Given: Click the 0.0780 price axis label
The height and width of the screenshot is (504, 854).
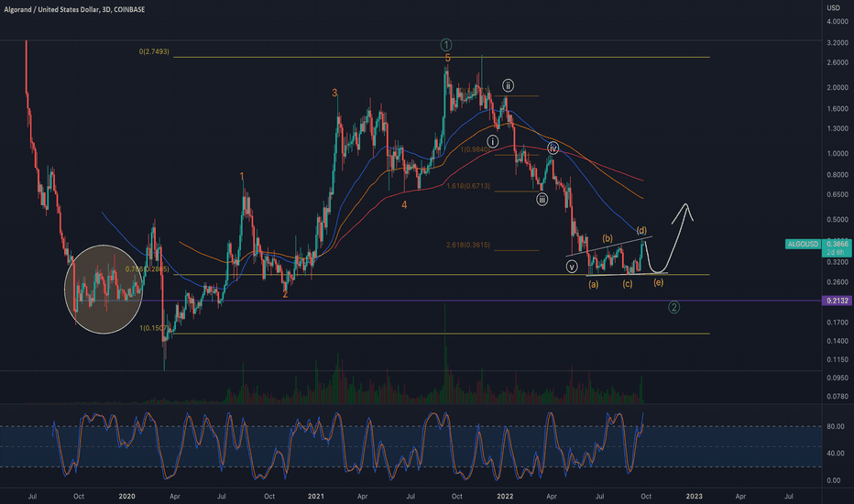Looking at the screenshot, I should (x=838, y=397).
